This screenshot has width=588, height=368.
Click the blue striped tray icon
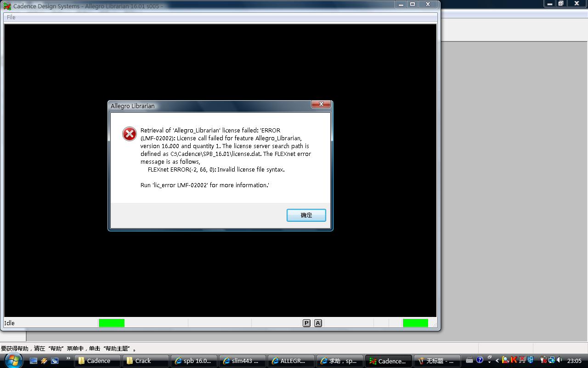pos(531,360)
